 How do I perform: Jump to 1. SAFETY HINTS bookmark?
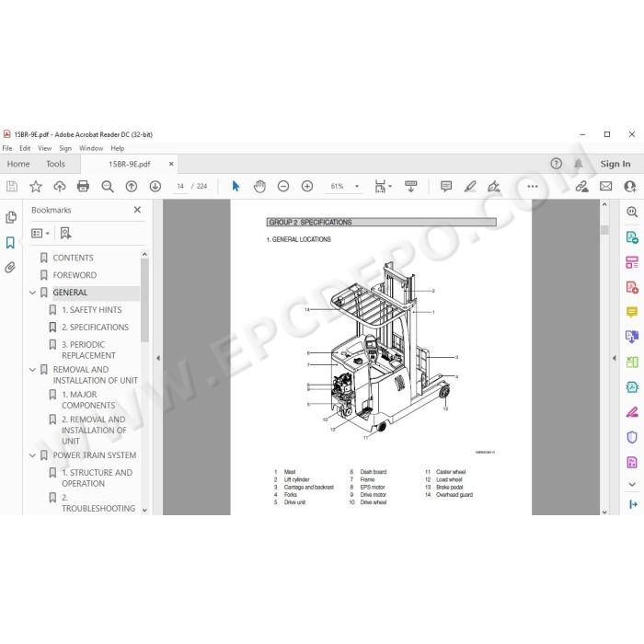(x=92, y=310)
